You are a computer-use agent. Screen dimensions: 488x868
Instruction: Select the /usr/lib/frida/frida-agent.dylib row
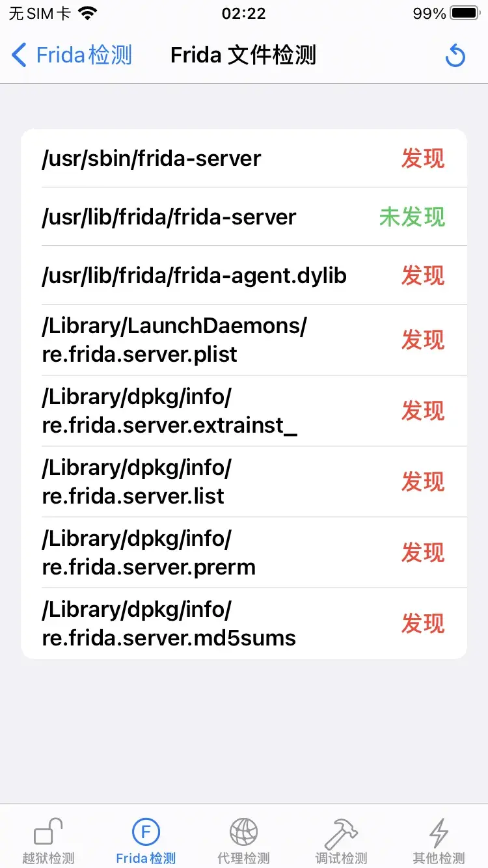pos(244,275)
